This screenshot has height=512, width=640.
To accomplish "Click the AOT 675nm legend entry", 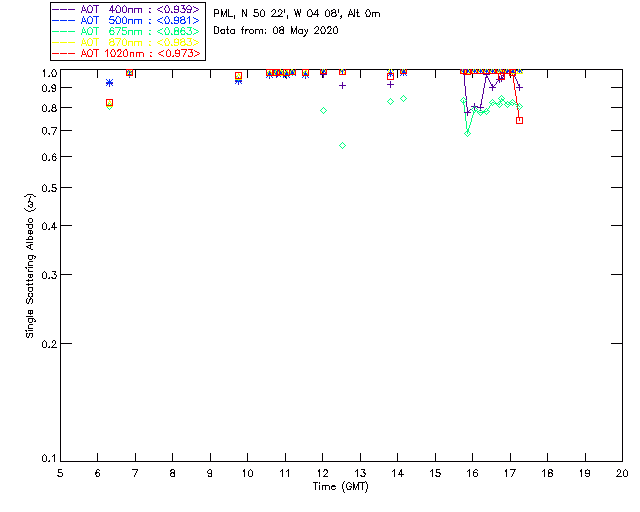I will tap(126, 31).
